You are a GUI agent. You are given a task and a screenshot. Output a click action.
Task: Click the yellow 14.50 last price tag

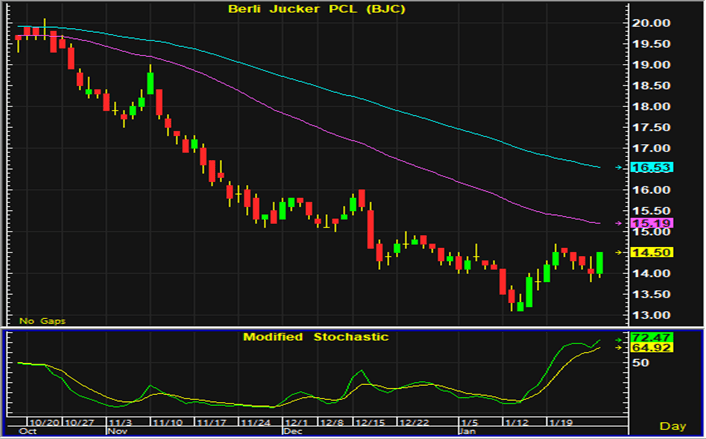point(649,253)
